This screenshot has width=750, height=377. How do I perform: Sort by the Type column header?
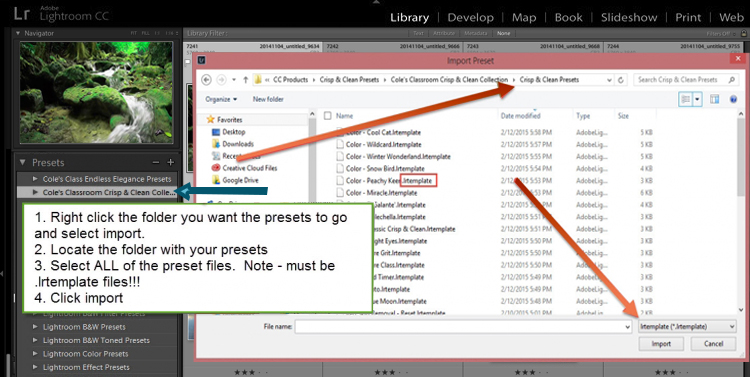(583, 116)
